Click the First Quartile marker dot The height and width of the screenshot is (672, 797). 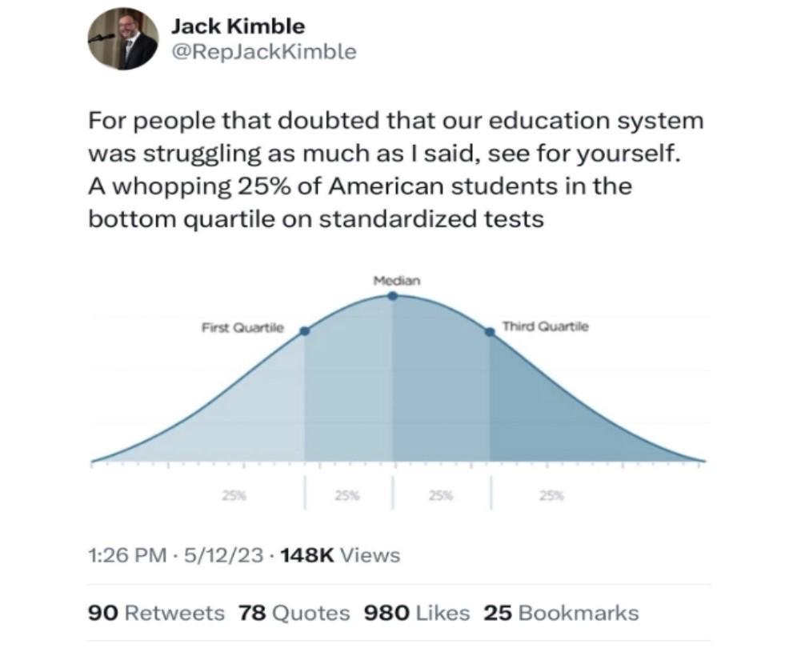tap(304, 331)
